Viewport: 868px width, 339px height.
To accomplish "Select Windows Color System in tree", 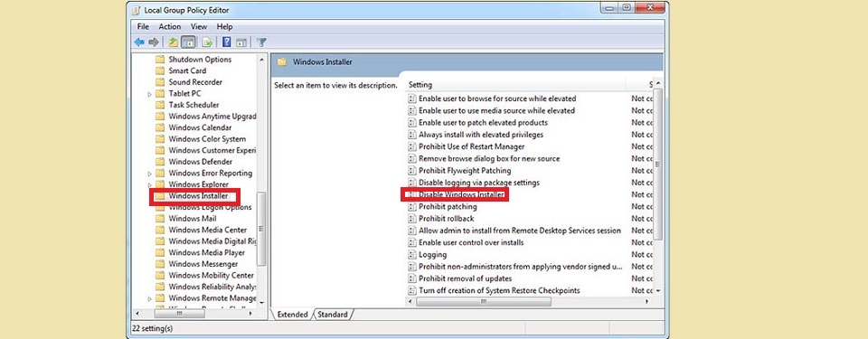I will (207, 139).
